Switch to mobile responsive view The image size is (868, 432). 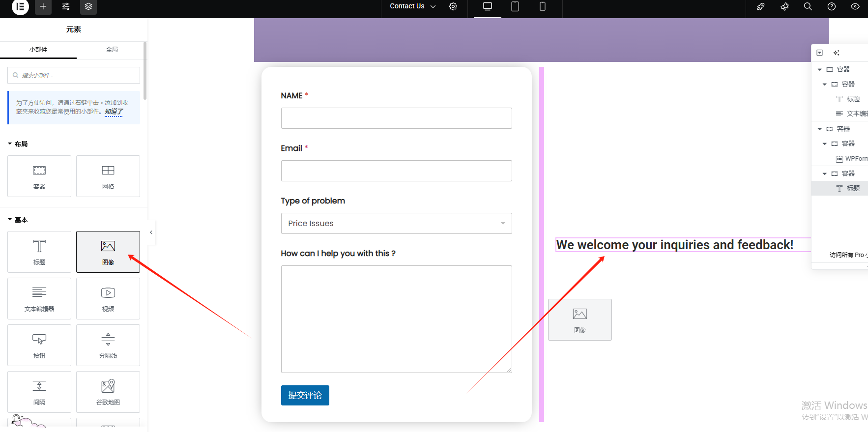pos(543,7)
